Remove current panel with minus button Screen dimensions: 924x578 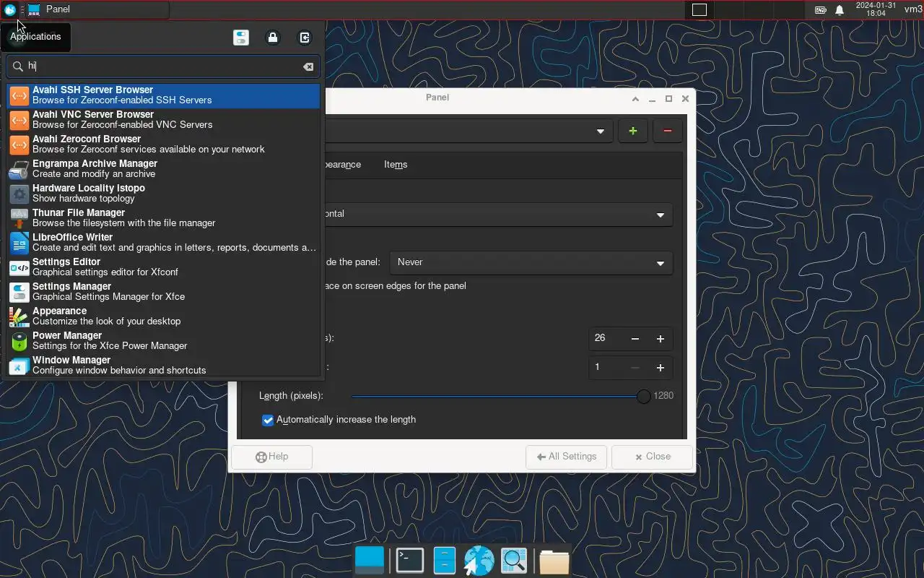668,131
